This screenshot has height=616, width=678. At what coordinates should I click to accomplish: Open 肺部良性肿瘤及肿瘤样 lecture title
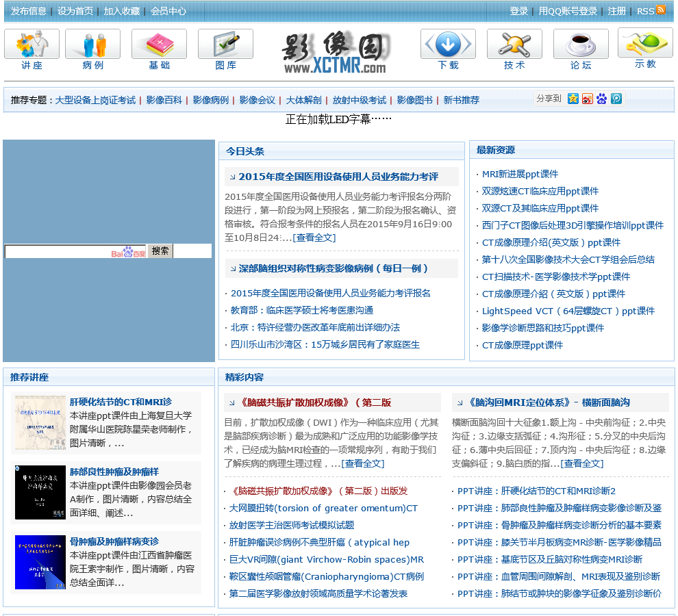[114, 472]
